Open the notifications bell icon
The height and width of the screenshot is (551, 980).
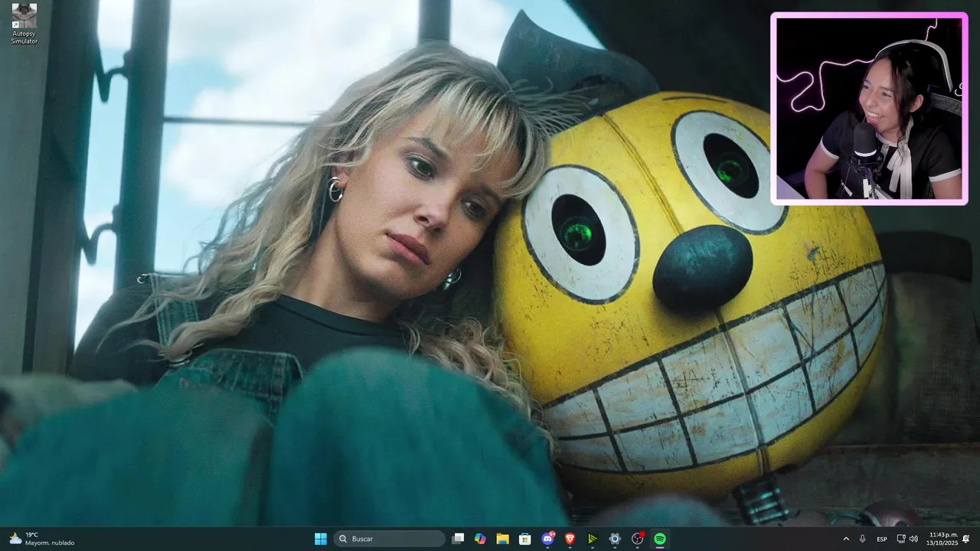(966, 539)
